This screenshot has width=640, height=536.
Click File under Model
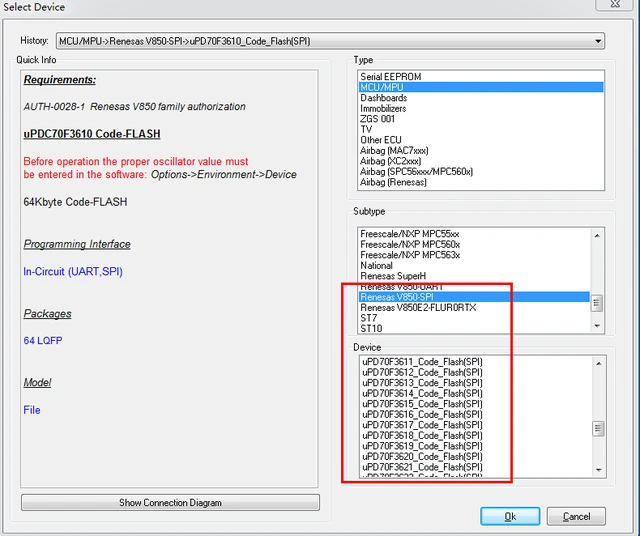coord(32,410)
